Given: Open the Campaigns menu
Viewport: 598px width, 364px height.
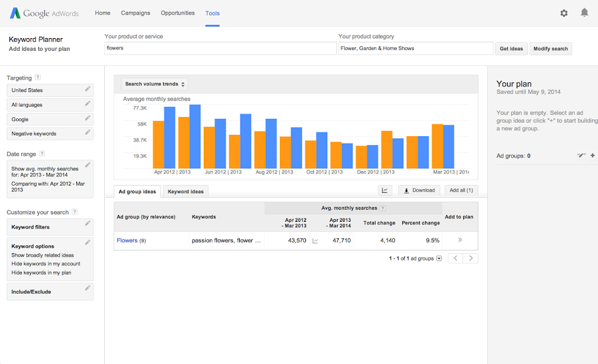Looking at the screenshot, I should (x=136, y=13).
